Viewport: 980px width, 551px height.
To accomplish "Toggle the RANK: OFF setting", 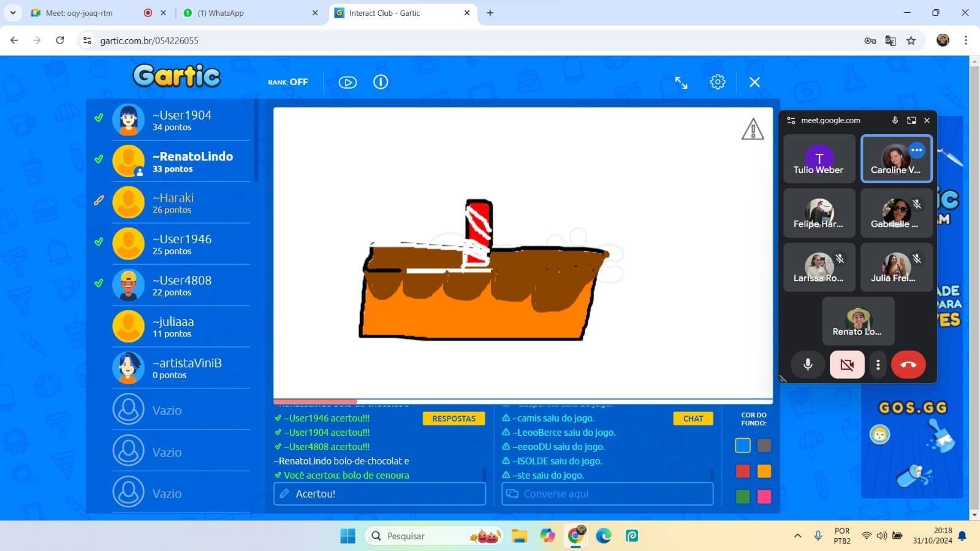I will (288, 82).
